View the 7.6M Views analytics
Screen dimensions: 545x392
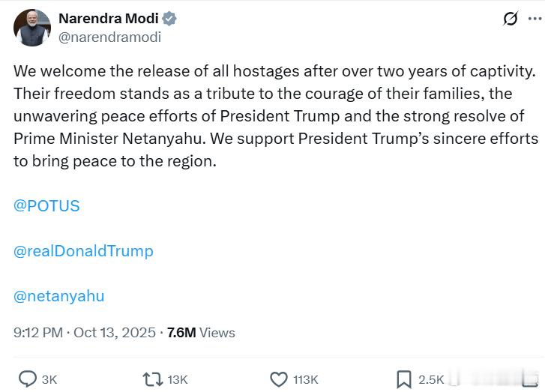pyautogui.click(x=201, y=333)
